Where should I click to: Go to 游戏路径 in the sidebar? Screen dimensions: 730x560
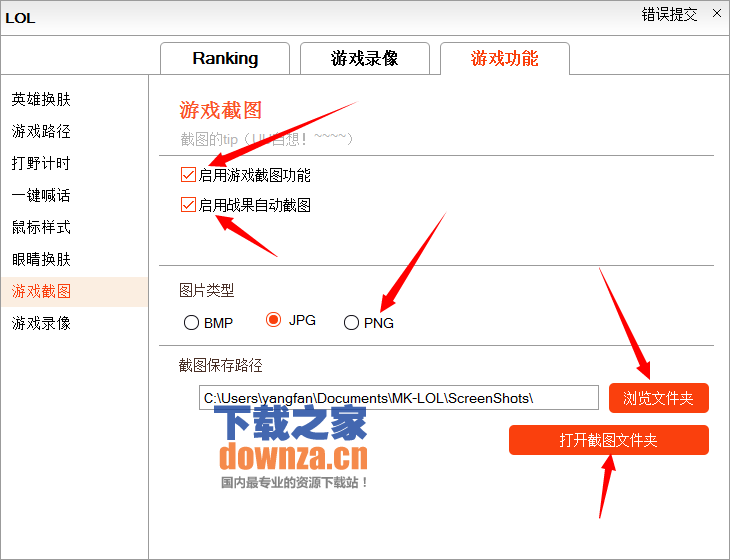(41, 131)
